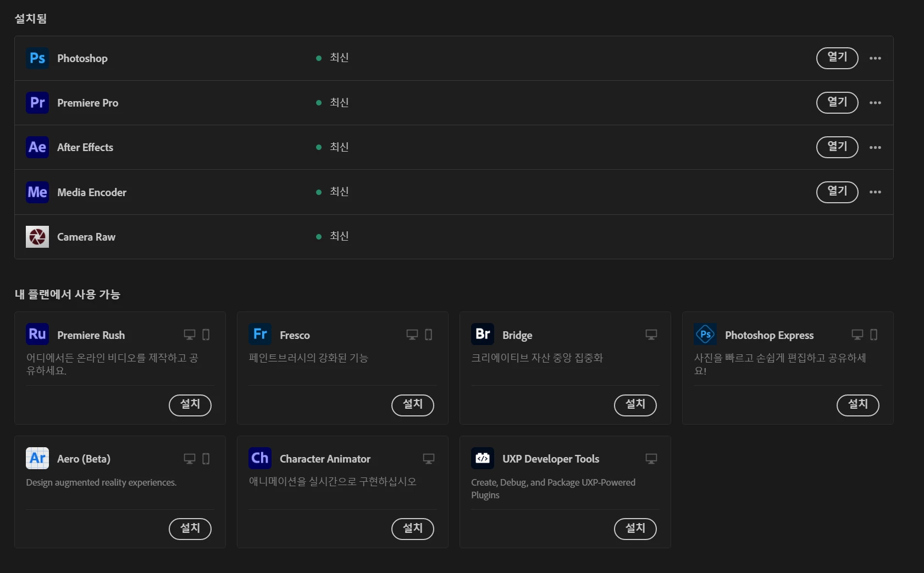This screenshot has width=924, height=573.
Task: Install Photoshop Express using 설치 button
Action: click(858, 405)
